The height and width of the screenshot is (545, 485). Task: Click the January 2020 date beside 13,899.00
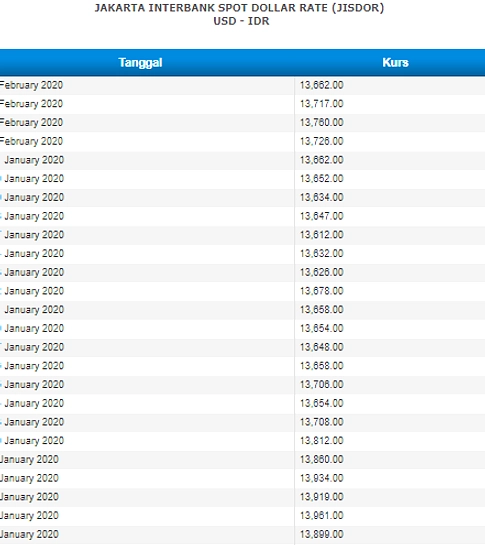[x=29, y=534]
